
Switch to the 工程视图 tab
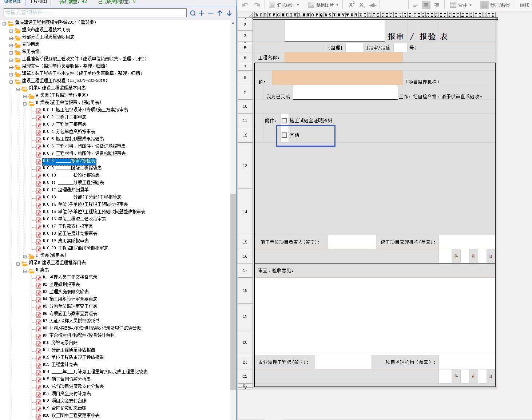coord(38,2)
